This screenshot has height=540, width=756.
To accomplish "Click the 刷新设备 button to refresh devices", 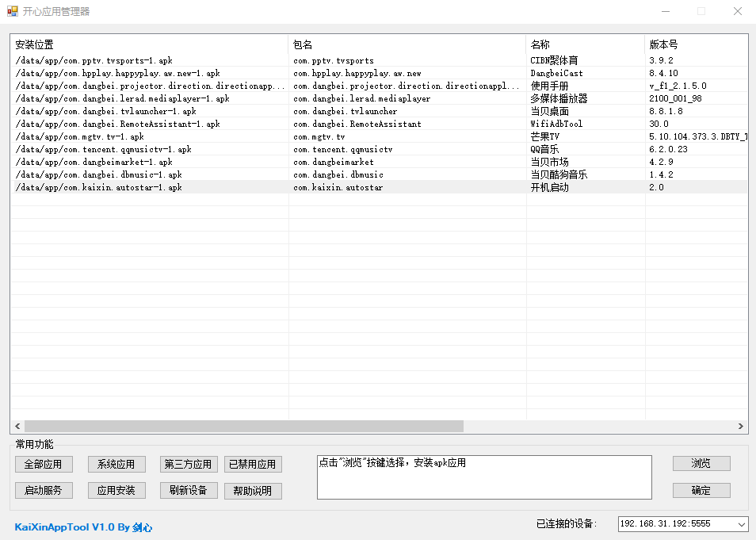I will pos(188,490).
